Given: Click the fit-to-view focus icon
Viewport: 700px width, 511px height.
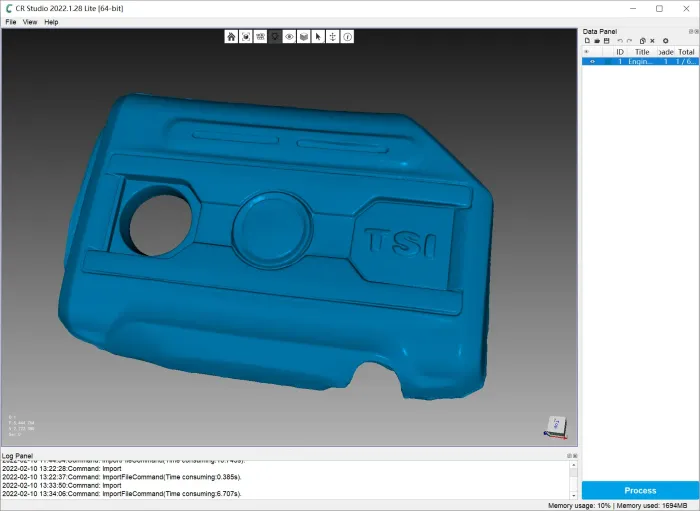Looking at the screenshot, I should [x=246, y=37].
